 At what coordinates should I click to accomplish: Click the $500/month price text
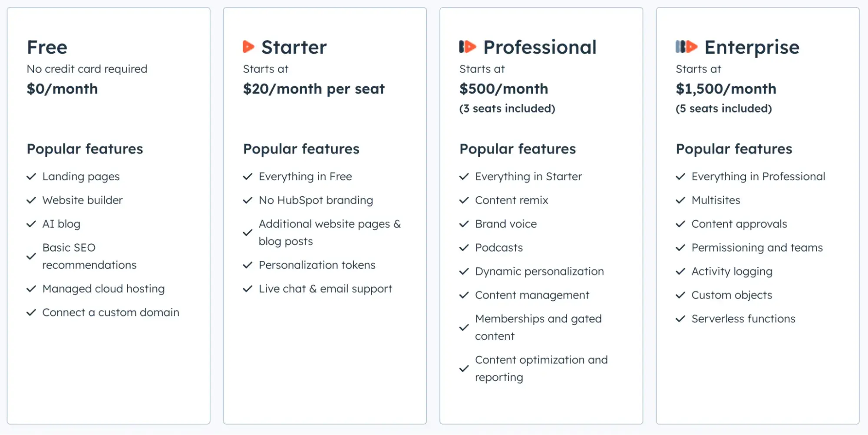[x=504, y=89]
